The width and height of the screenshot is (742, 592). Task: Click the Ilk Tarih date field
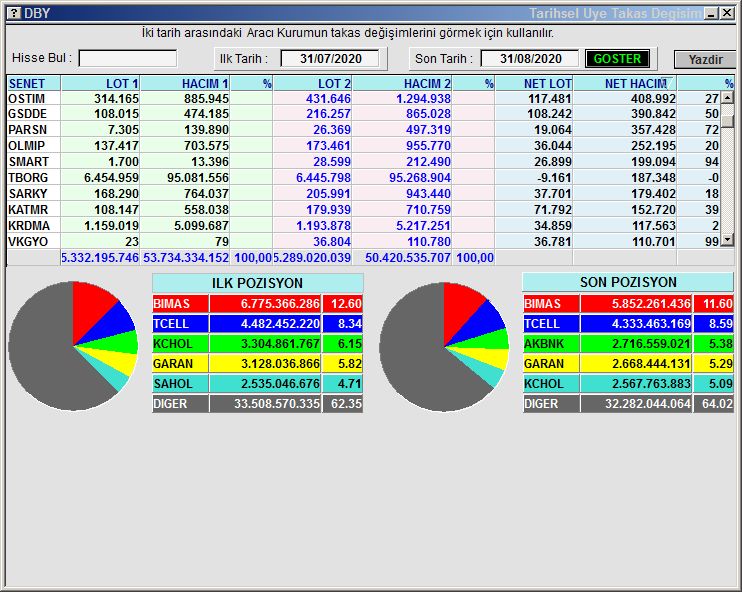coord(330,59)
